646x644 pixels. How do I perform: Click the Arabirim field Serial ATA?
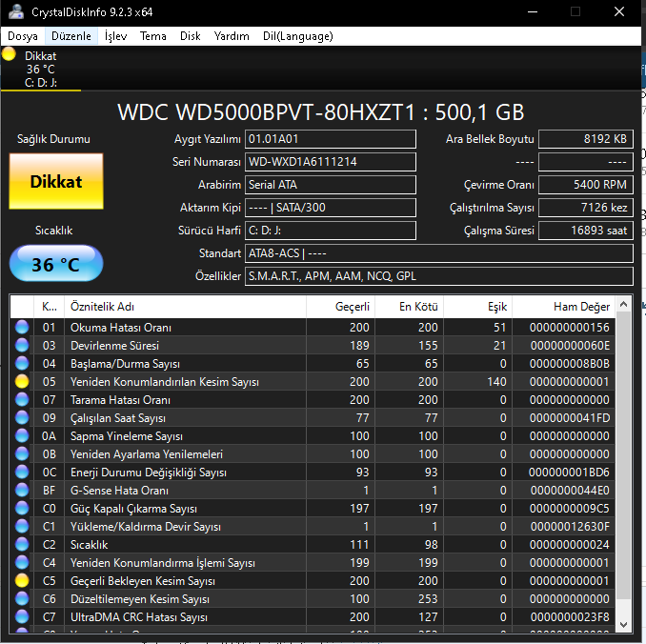331,185
